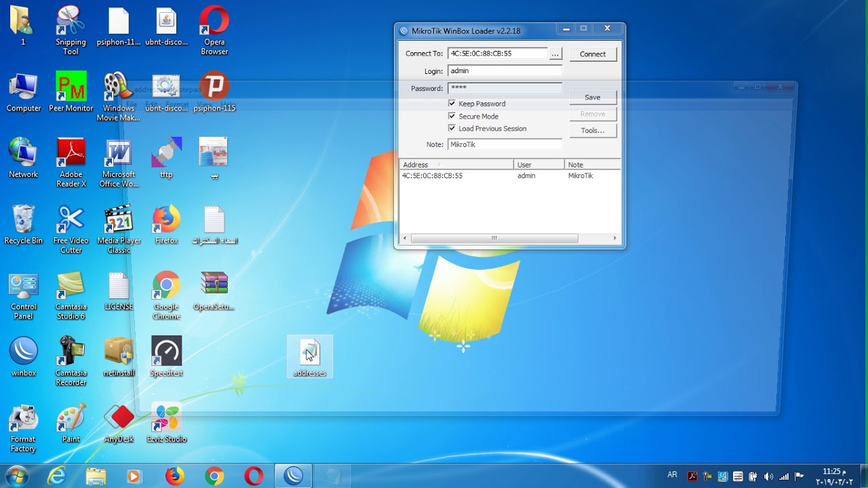
Task: Click the Action Center flag tray icon
Action: 799,476
